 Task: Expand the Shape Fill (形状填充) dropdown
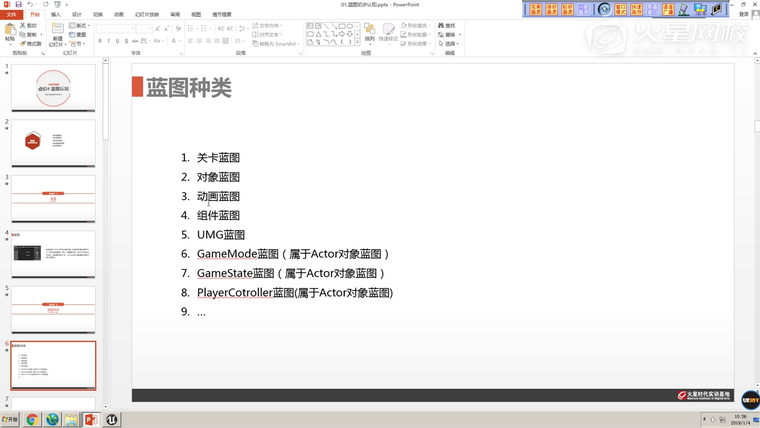point(431,26)
